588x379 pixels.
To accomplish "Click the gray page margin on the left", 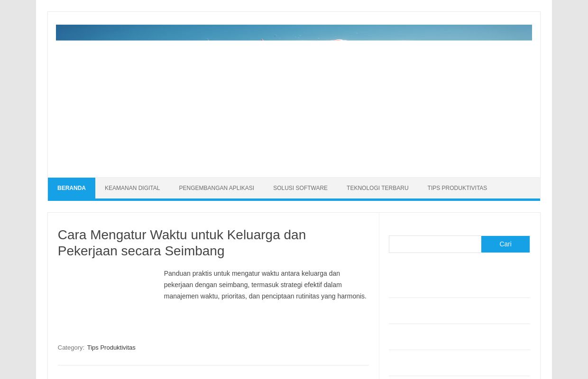I will 18,189.
